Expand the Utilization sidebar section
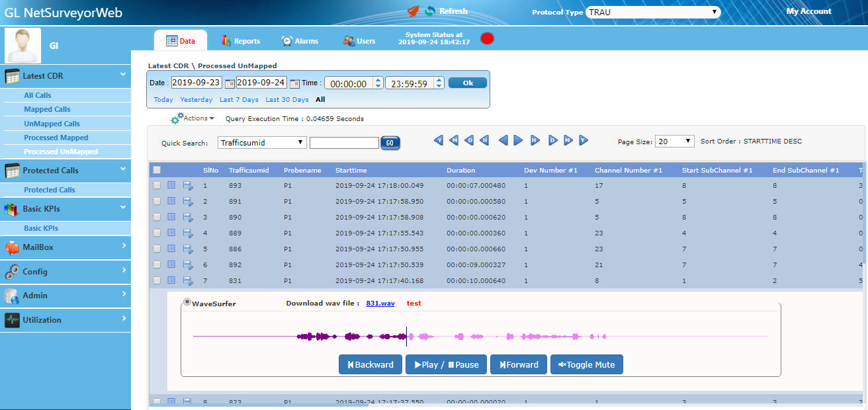 click(x=65, y=320)
